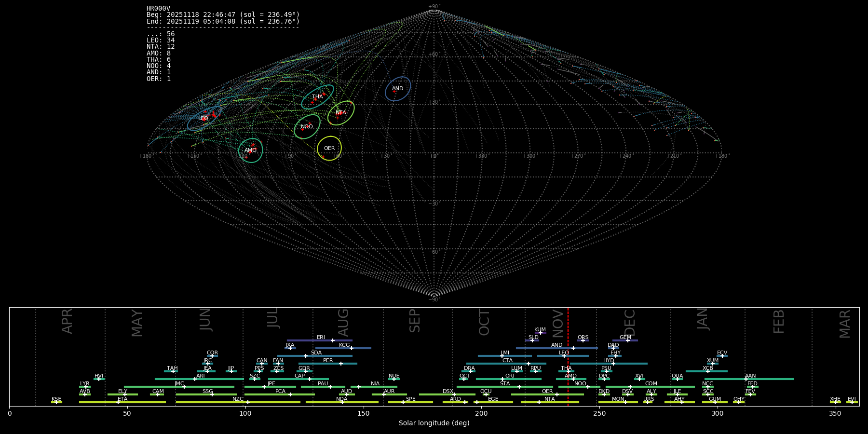Click the 'Solar longitude (deg)' axis label

(434, 423)
